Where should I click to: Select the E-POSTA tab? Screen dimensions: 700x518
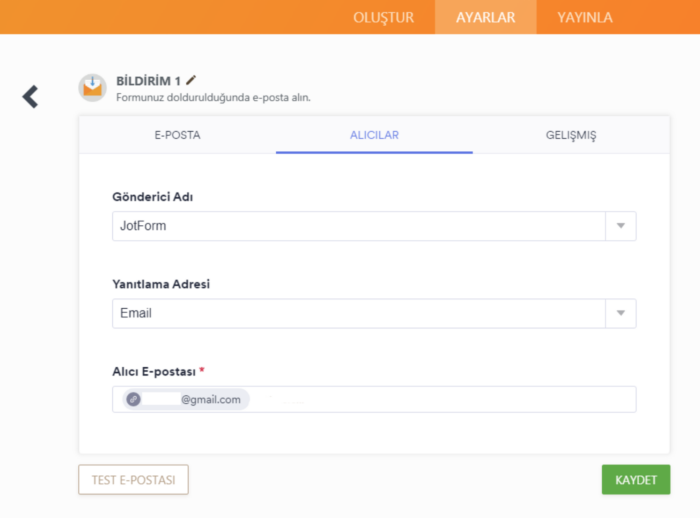pos(177,135)
